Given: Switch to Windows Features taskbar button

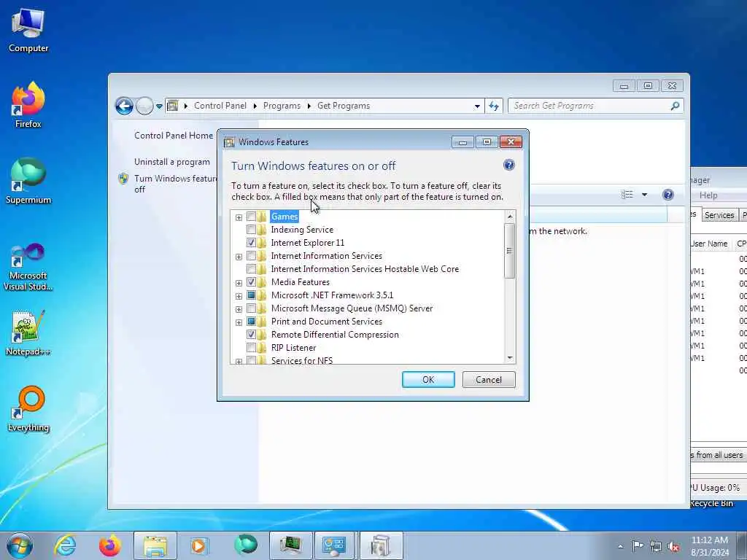Looking at the screenshot, I should tap(381, 545).
